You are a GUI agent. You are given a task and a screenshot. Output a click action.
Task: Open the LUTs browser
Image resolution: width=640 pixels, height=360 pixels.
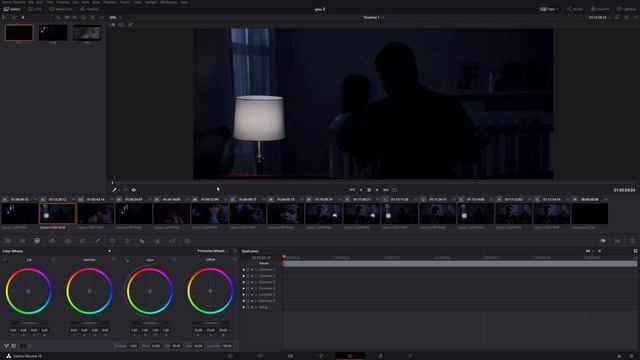click(x=35, y=9)
